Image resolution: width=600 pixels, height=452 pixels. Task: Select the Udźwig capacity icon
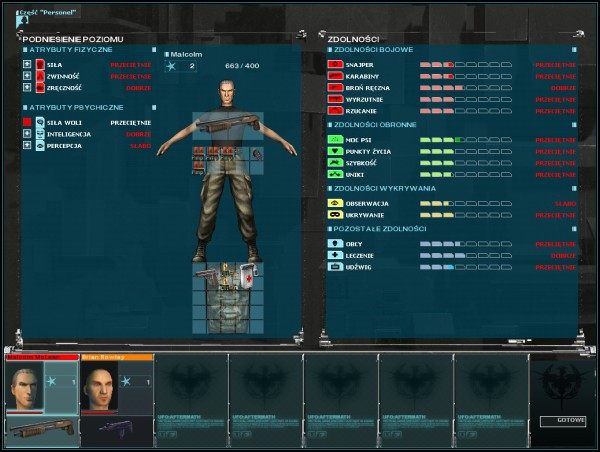(336, 268)
